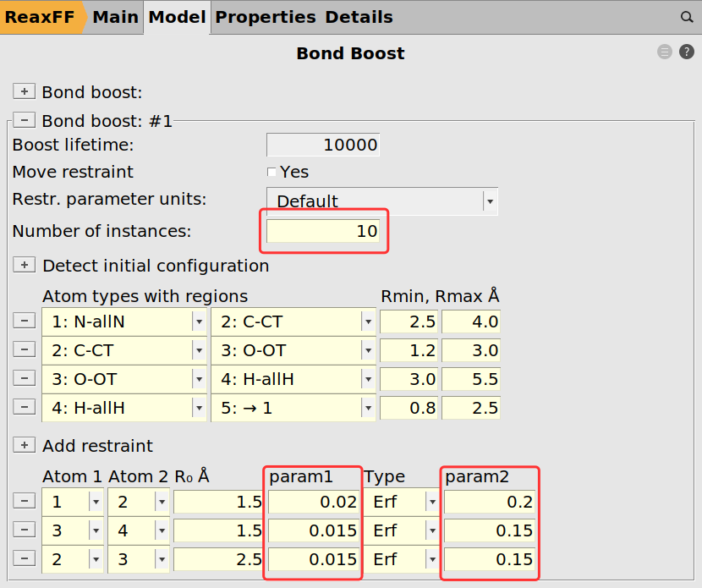
Task: Click Rmin field with value 0.8
Action: (x=409, y=408)
